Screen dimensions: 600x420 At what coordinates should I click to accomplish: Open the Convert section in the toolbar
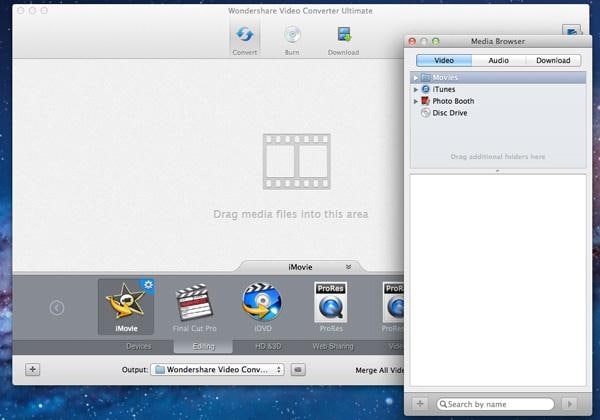[245, 39]
